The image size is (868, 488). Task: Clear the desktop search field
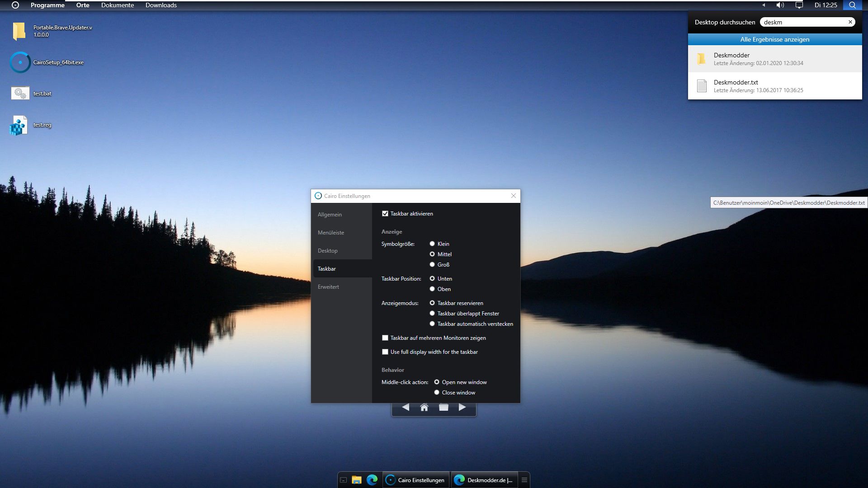click(850, 22)
